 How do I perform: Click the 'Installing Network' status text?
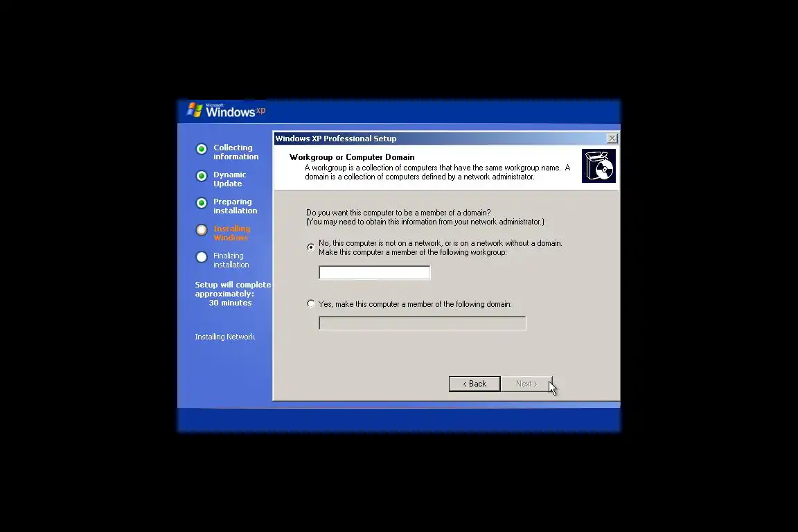click(225, 337)
